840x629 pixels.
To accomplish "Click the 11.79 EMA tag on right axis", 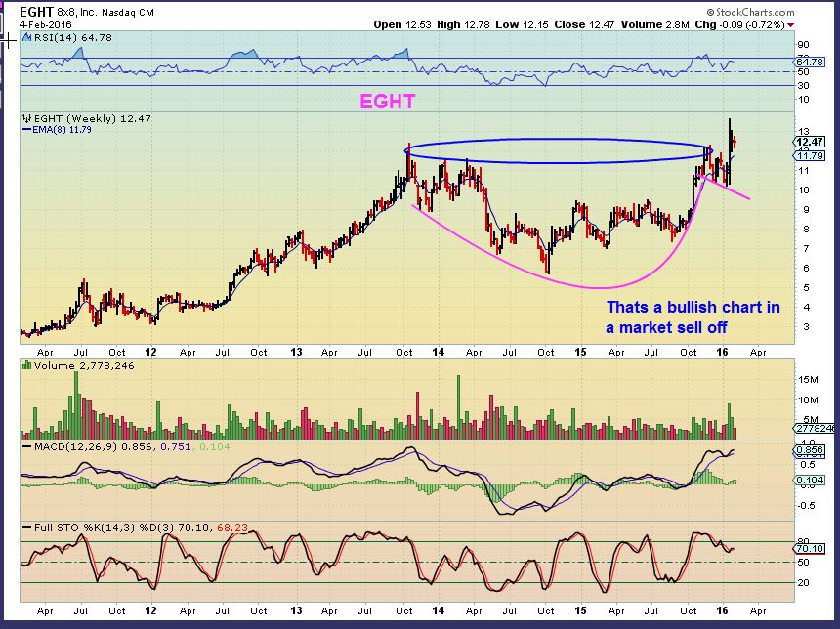I will tap(810, 156).
